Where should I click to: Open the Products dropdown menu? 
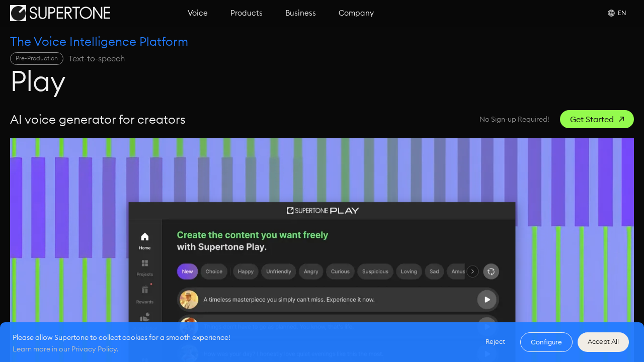pyautogui.click(x=246, y=13)
